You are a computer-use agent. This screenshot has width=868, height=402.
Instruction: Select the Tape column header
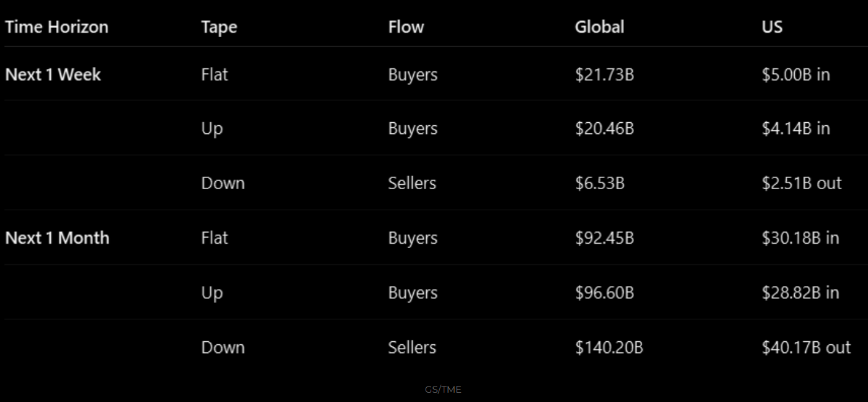point(219,28)
